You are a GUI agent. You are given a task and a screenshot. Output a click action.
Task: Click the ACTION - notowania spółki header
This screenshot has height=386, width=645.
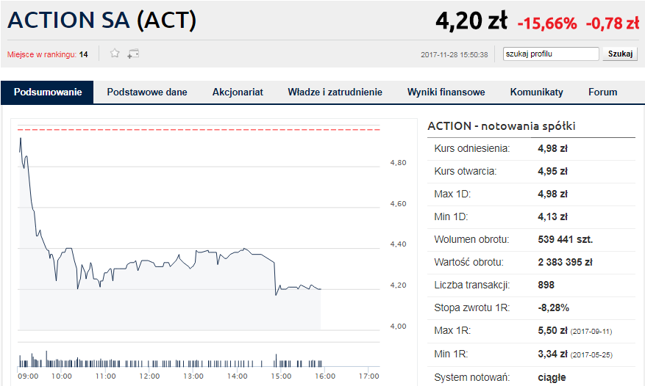pyautogui.click(x=501, y=126)
